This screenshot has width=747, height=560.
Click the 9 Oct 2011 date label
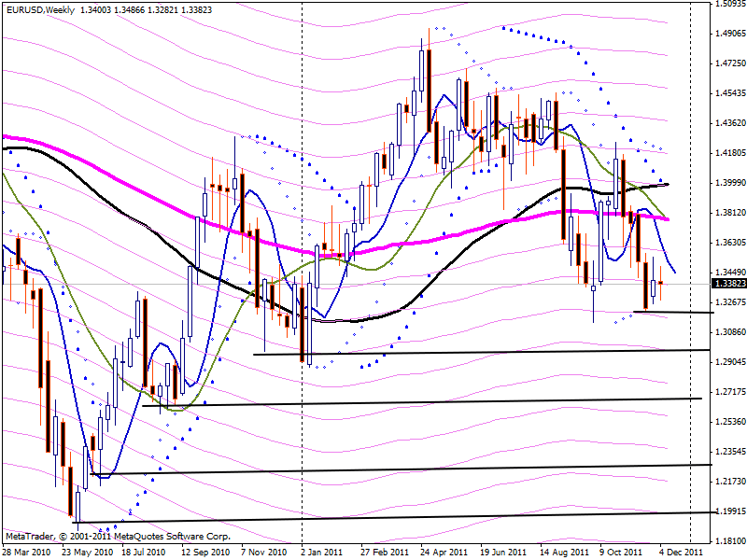point(621,552)
